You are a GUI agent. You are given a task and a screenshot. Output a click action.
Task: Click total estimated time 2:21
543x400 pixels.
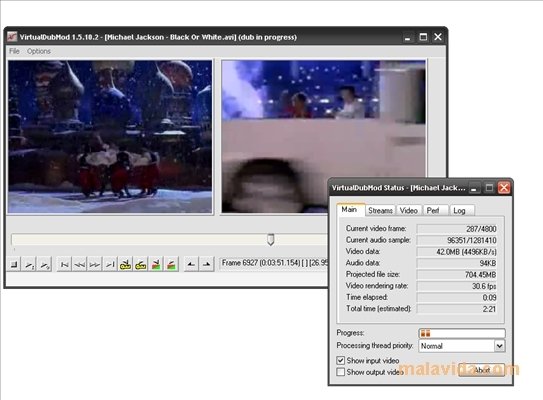[457, 309]
